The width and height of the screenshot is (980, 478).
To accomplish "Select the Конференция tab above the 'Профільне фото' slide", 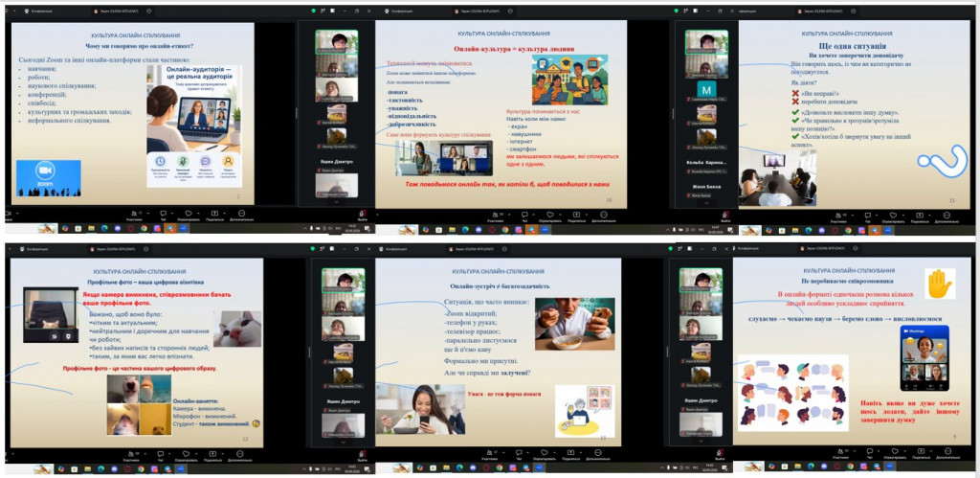I will (x=35, y=248).
